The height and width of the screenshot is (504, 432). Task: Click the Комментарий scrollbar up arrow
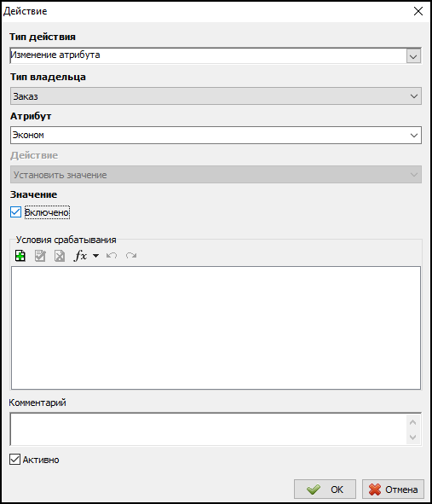tap(413, 422)
